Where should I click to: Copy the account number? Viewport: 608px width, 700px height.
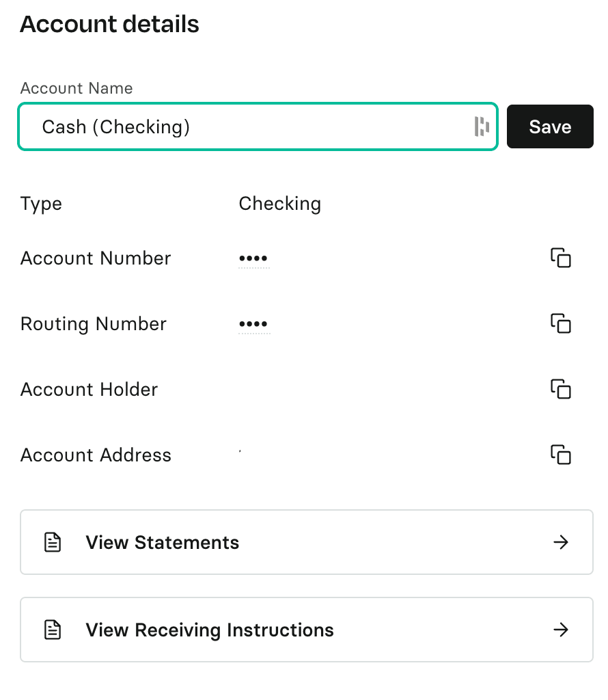click(x=561, y=258)
